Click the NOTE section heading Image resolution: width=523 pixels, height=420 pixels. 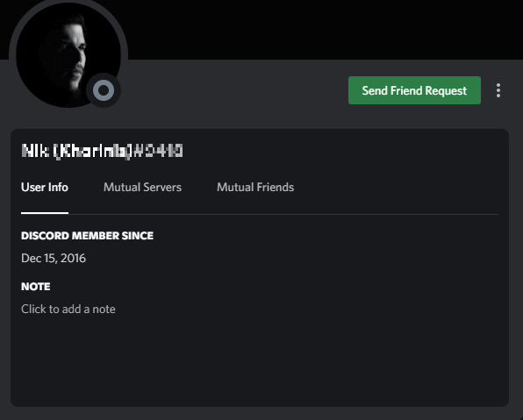36,287
